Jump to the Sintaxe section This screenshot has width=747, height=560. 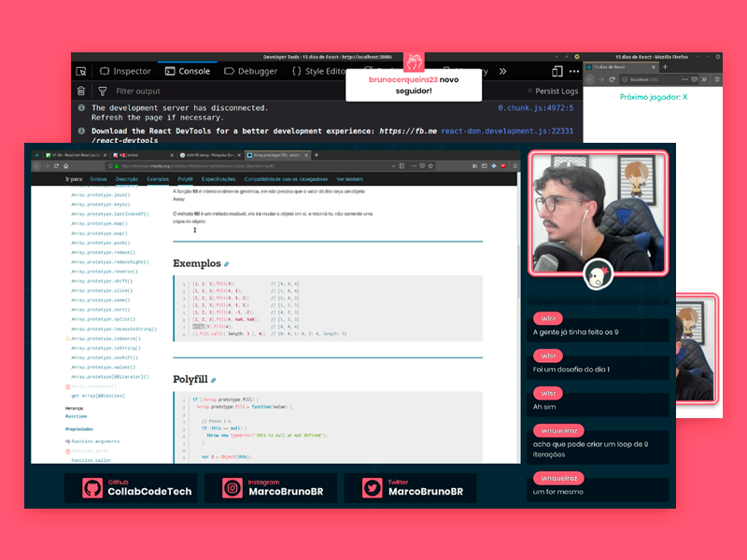pos(98,179)
